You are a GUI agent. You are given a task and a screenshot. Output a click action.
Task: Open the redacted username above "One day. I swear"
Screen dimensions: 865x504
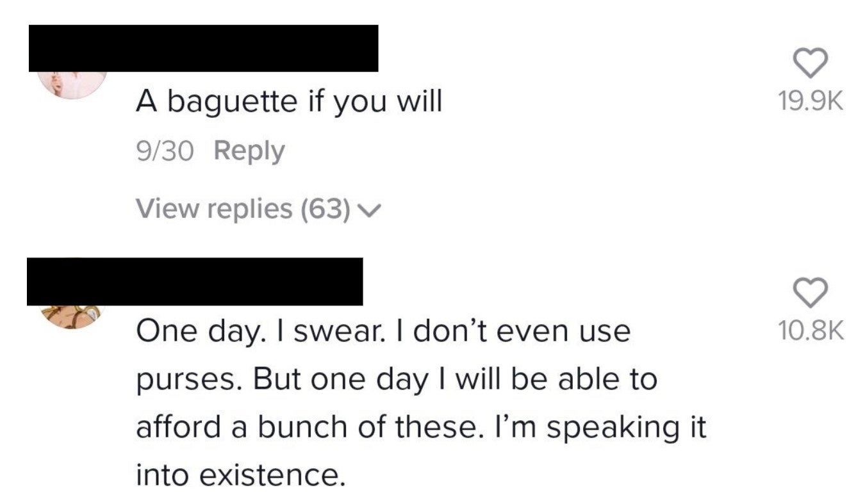click(195, 282)
